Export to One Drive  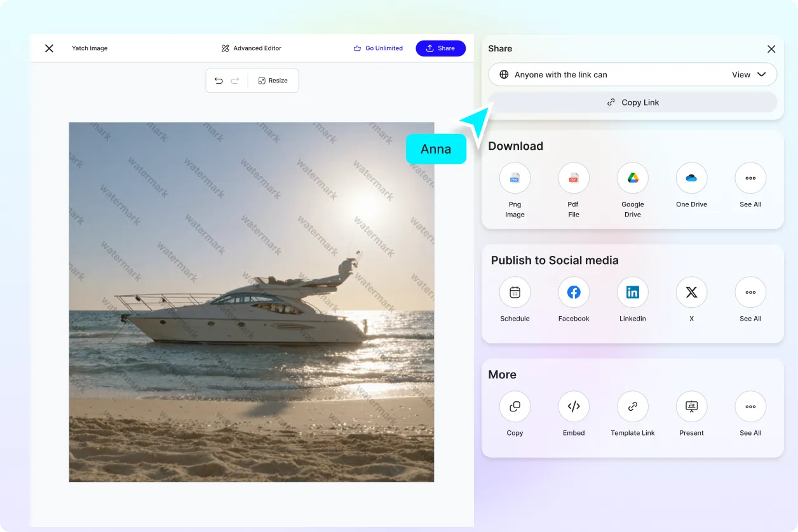click(691, 178)
